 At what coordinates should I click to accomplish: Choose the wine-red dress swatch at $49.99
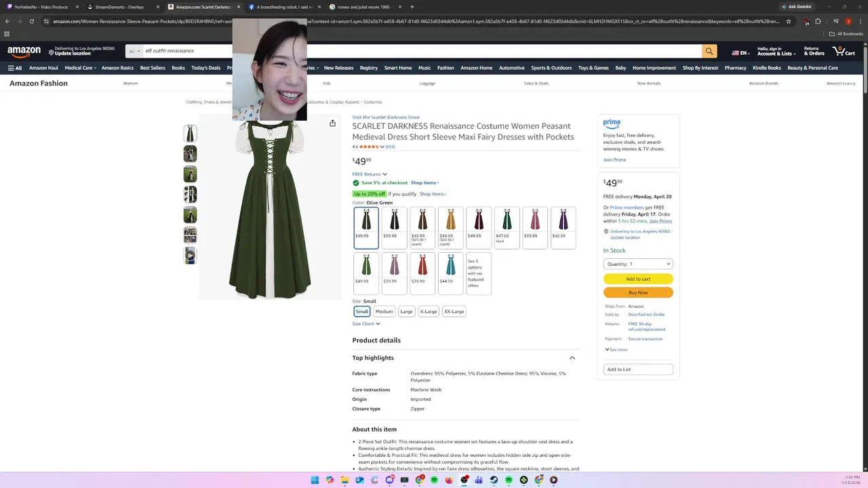(479, 228)
